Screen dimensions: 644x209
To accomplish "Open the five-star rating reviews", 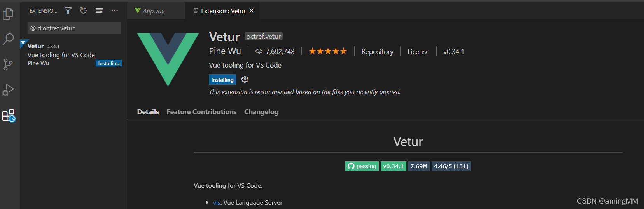I will pos(328,51).
